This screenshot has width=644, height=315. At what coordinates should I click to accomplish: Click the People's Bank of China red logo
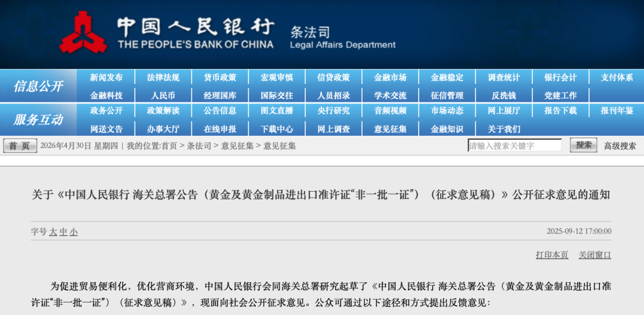point(83,32)
